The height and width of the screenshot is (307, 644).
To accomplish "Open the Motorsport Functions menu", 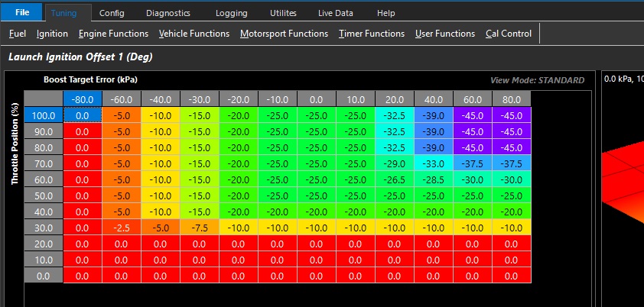I will (284, 34).
